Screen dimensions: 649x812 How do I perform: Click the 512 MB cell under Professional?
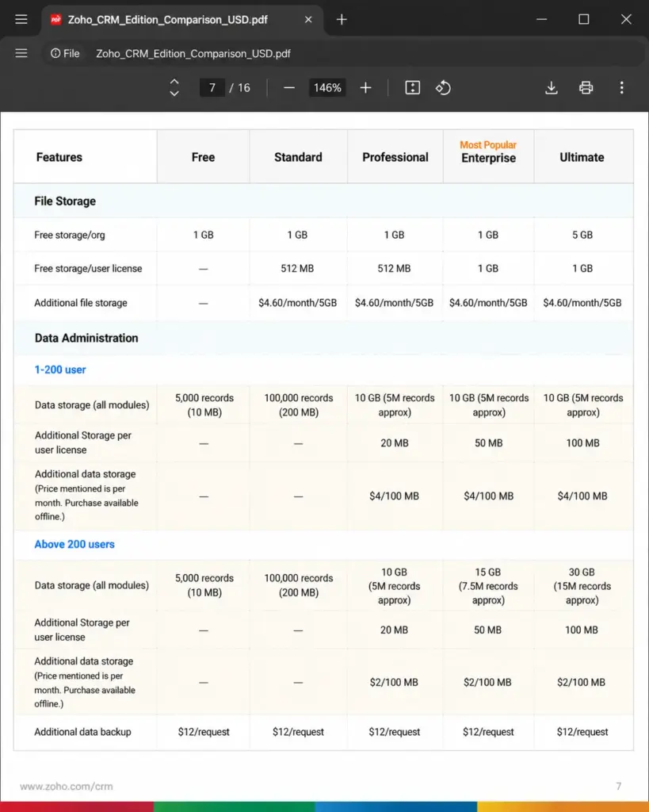click(x=395, y=269)
